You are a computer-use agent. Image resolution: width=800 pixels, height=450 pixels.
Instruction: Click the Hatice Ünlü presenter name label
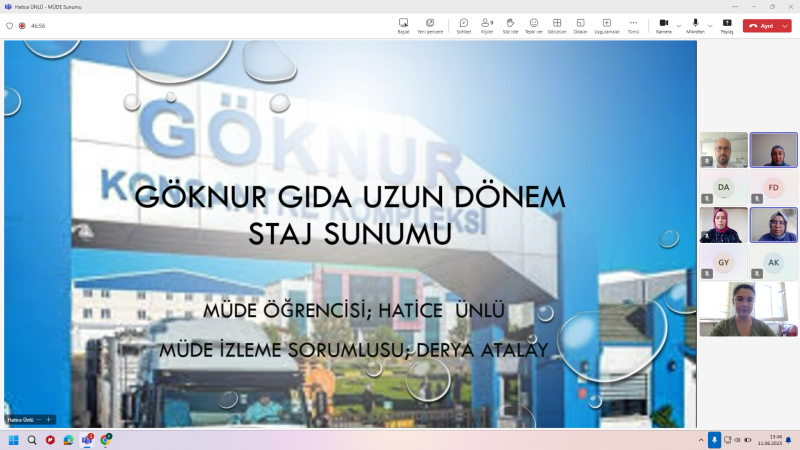(x=20, y=420)
